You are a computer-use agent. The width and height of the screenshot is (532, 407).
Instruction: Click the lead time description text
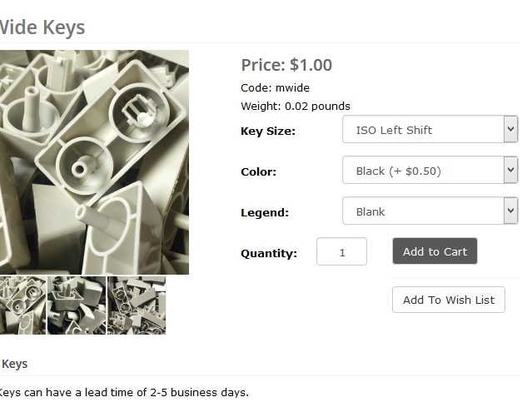123,392
